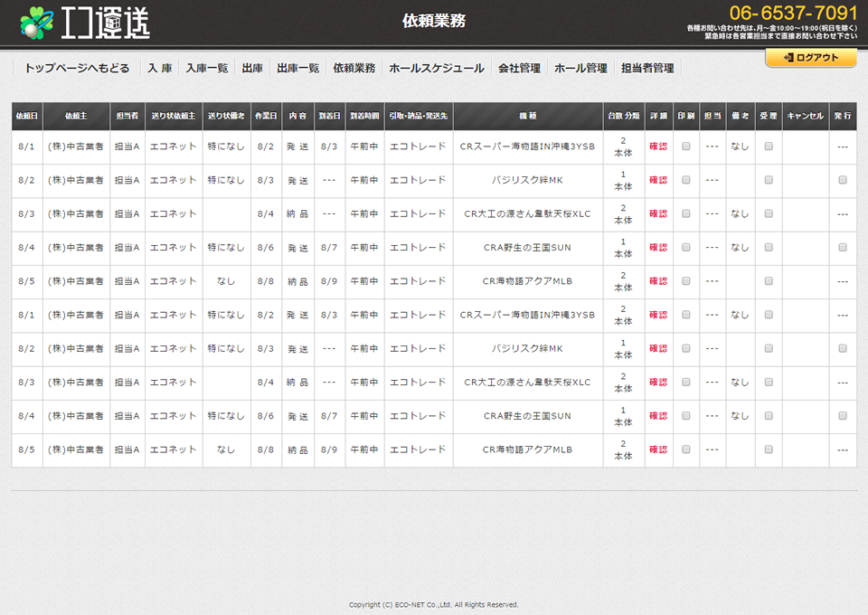This screenshot has height=615, width=868.
Task: Tick the 受理 checkbox in the first 8/1 row
Action: click(769, 147)
